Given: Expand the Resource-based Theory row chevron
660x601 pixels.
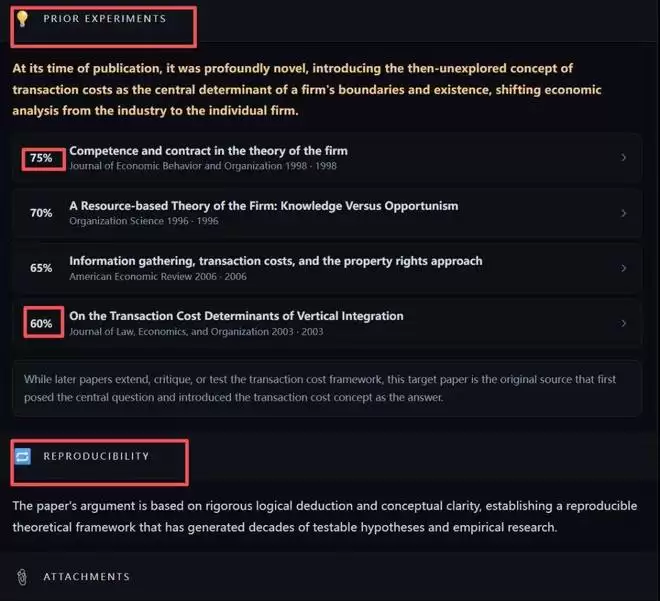Looking at the screenshot, I should coord(623,213).
